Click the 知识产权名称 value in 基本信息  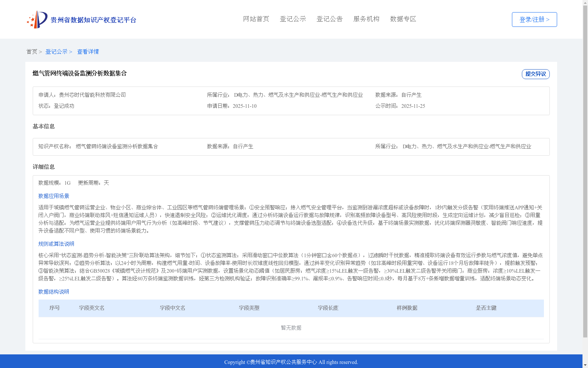(x=117, y=146)
